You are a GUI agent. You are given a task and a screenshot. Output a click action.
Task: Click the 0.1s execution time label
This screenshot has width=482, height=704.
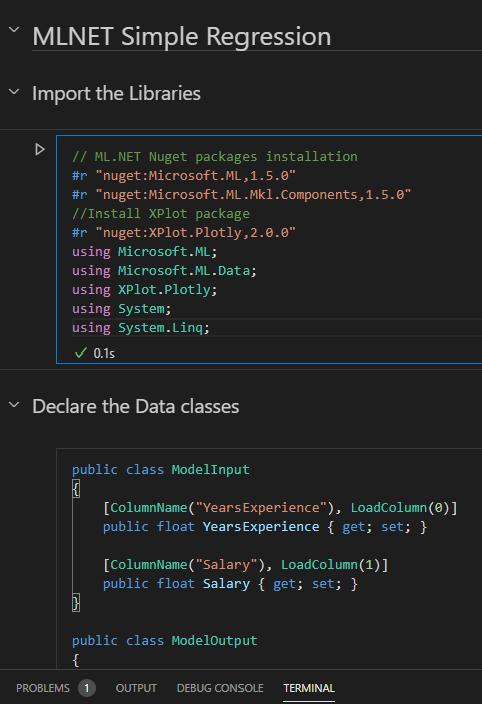point(104,353)
